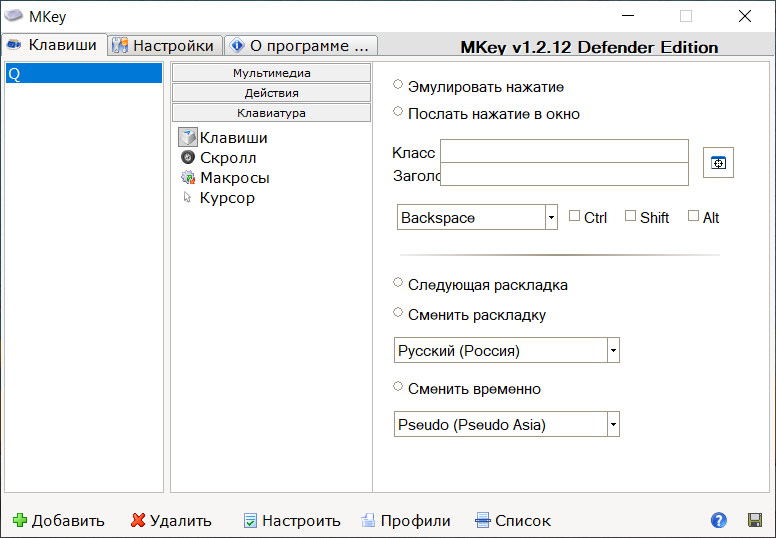Click the documents icon beside Профили
The image size is (776, 538).
click(368, 520)
